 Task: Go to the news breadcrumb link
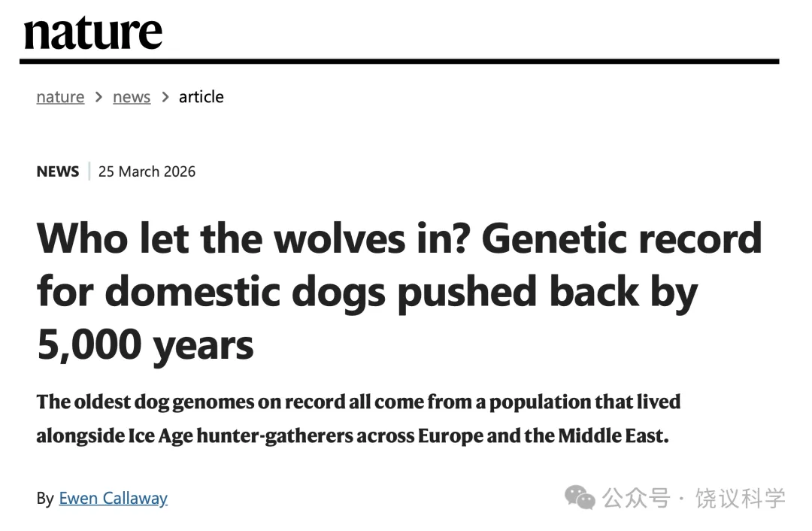(132, 97)
